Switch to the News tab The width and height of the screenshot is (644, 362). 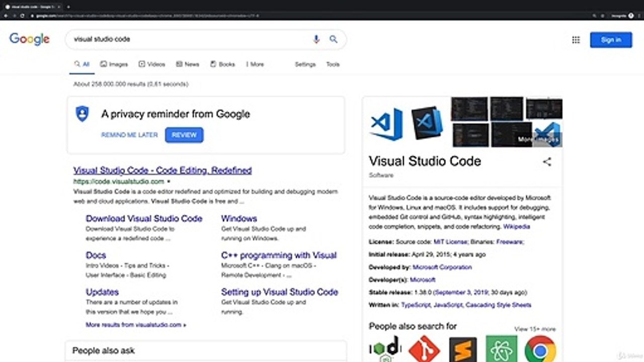click(x=188, y=64)
